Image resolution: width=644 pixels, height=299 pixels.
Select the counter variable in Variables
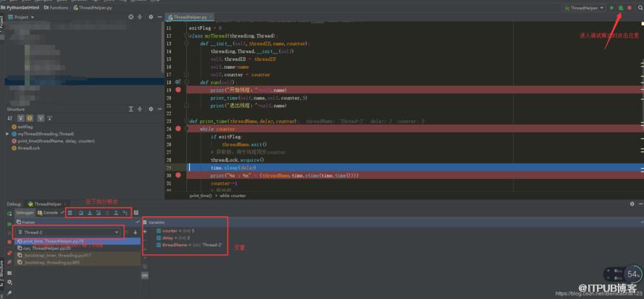175,231
